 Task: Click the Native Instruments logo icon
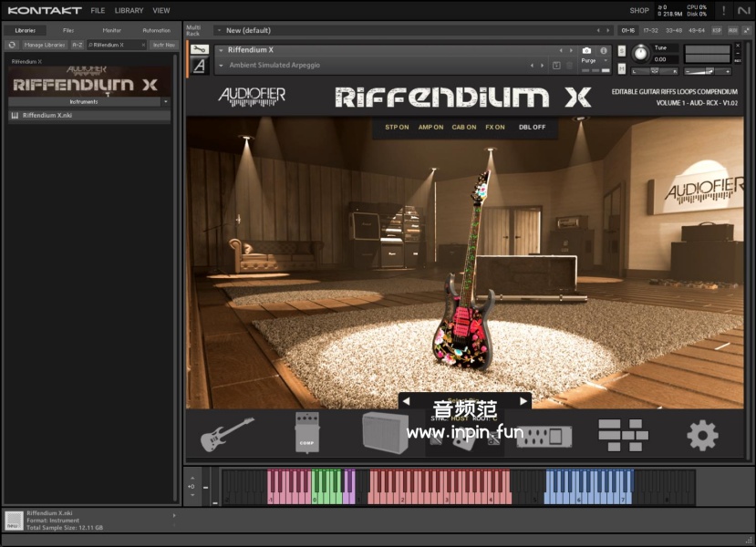coord(743,10)
